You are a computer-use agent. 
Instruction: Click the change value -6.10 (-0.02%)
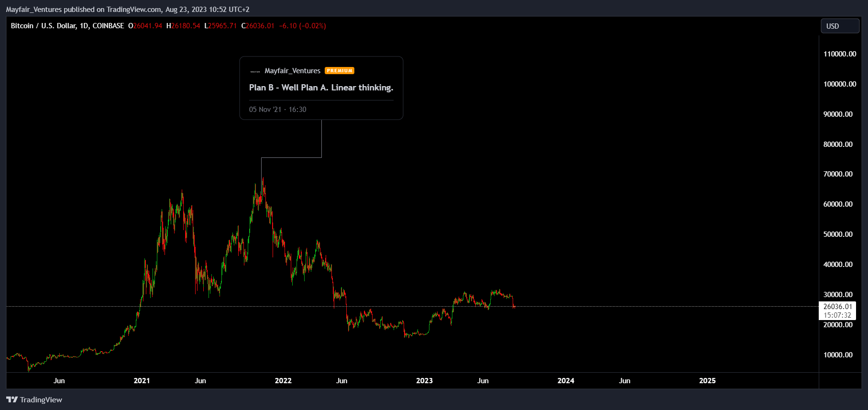[x=302, y=26]
